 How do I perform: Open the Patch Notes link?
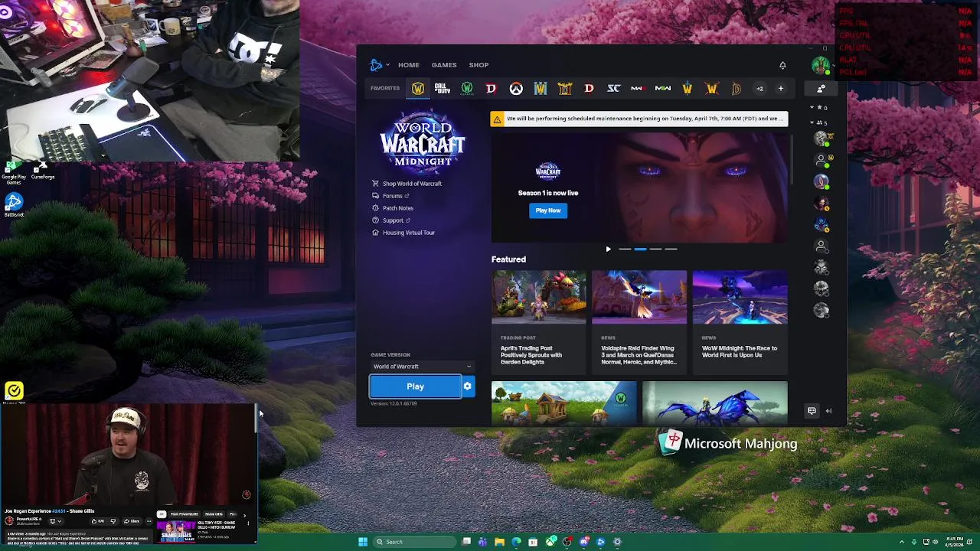pos(393,208)
